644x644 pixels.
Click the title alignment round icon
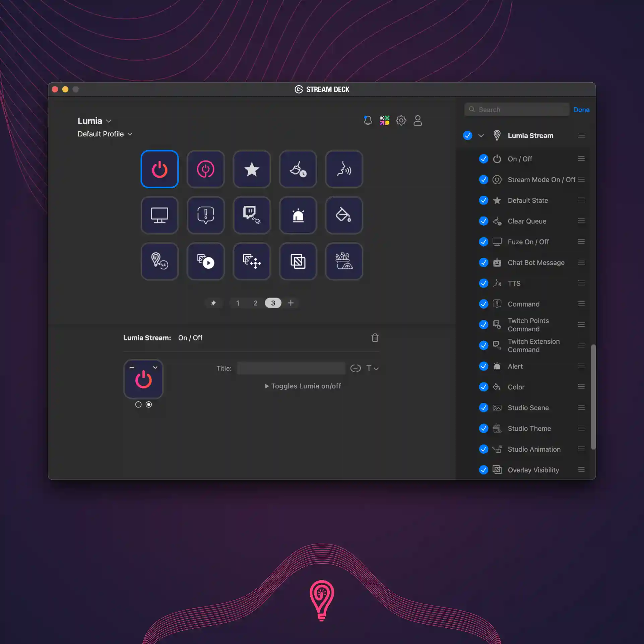coord(356,368)
